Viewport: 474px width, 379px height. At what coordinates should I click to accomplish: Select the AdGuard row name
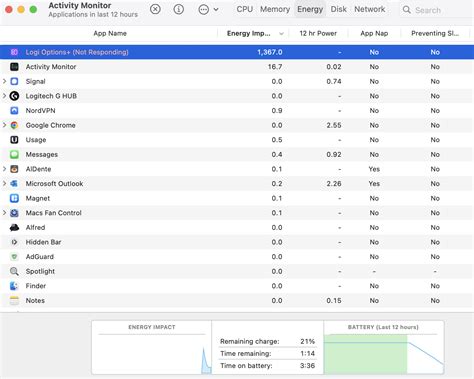click(x=40, y=257)
